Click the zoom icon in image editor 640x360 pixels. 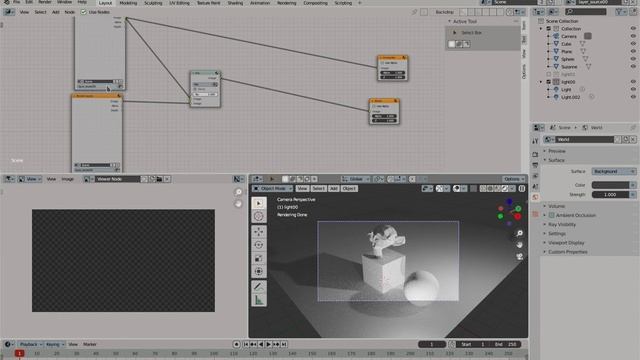click(x=238, y=192)
